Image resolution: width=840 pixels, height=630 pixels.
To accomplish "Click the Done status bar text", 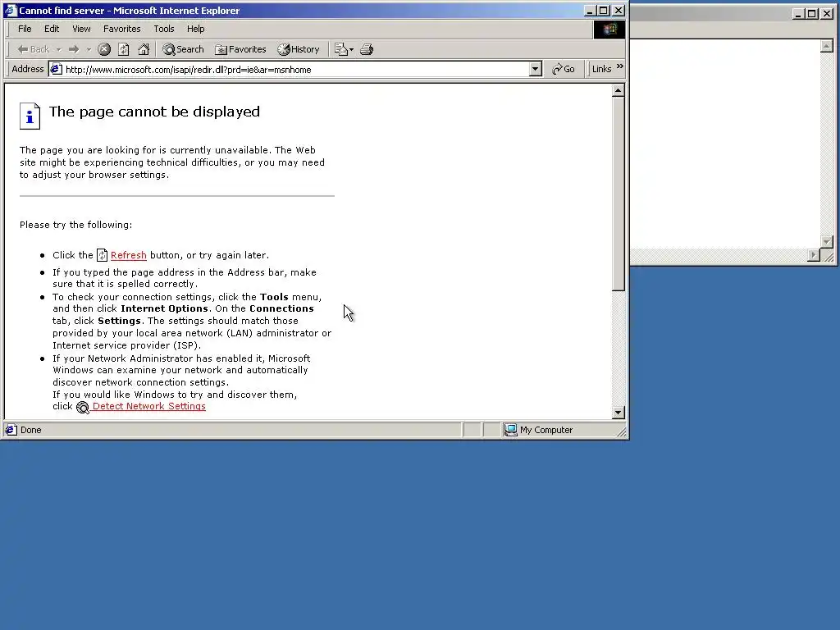I will [x=30, y=430].
